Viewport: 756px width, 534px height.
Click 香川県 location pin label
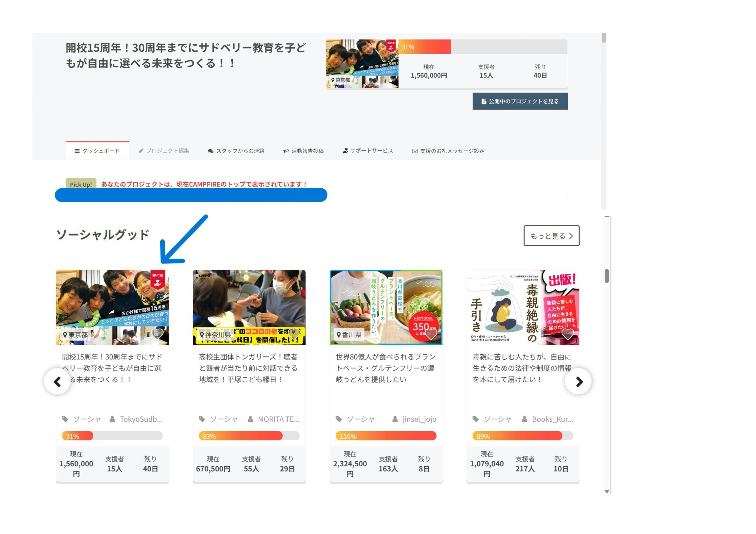339,335
